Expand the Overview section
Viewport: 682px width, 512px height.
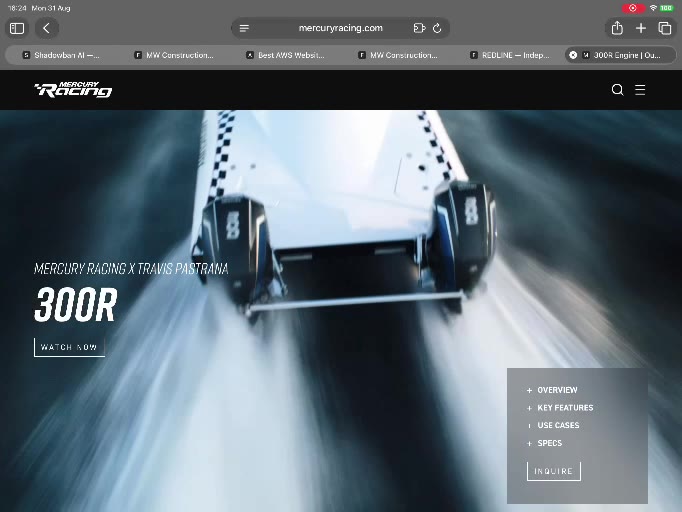(x=552, y=390)
